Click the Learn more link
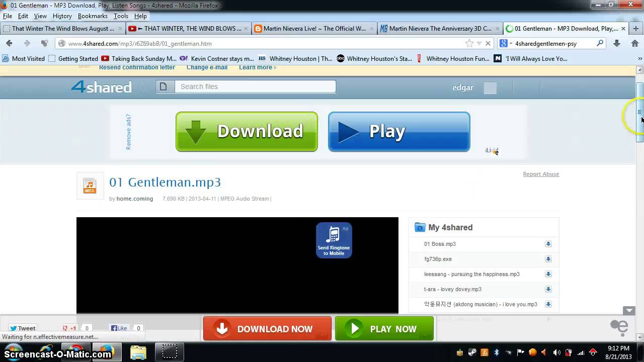 [x=257, y=67]
